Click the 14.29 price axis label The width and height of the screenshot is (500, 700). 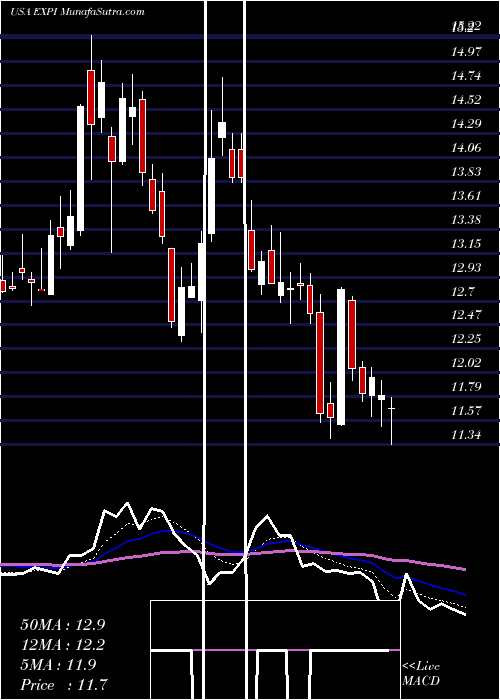[467, 124]
